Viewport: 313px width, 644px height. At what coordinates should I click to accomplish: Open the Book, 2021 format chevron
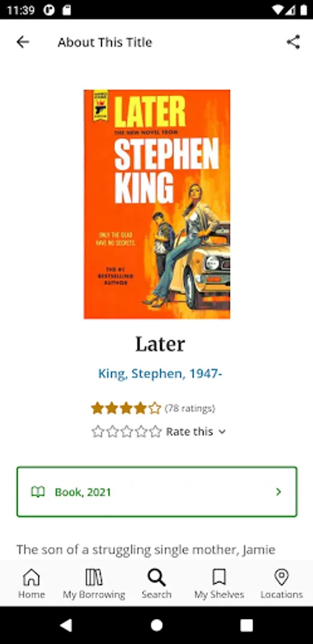tap(279, 492)
